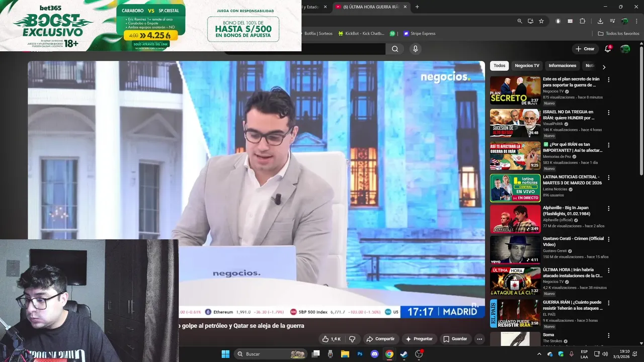Viewport: 644px width, 362px height.
Task: Open Chrome downloads icon
Action: 600,21
